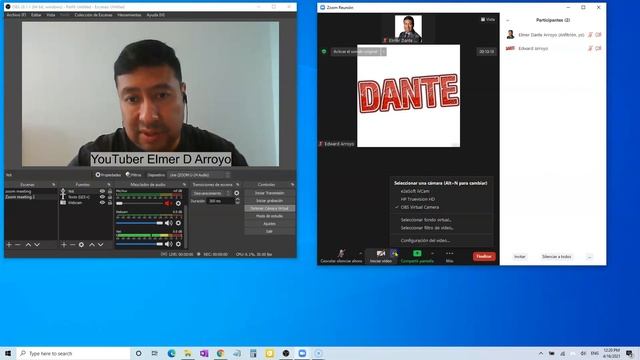Image resolution: width=640 pixels, height=360 pixels.
Task: Mute the third audio mixer channel speaker
Action: tap(168, 244)
